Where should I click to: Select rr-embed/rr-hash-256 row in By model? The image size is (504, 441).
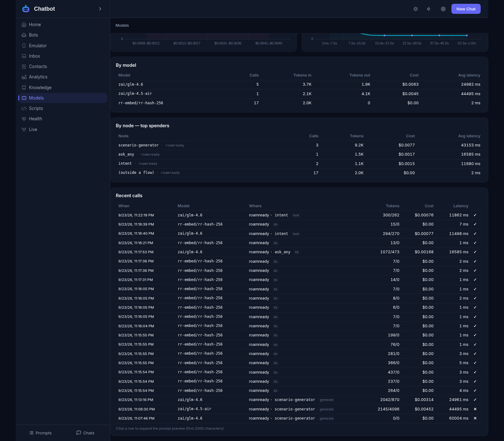[299, 103]
